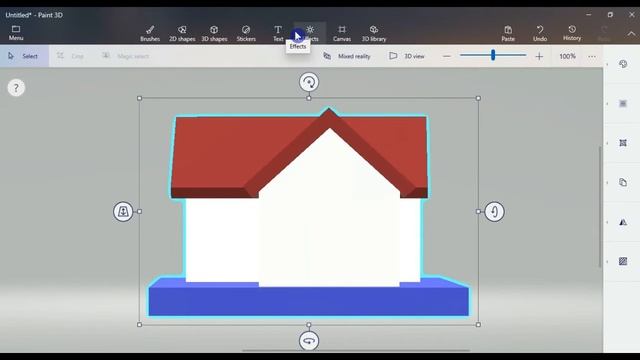
Task: Toggle 3D view mode
Action: [x=407, y=56]
